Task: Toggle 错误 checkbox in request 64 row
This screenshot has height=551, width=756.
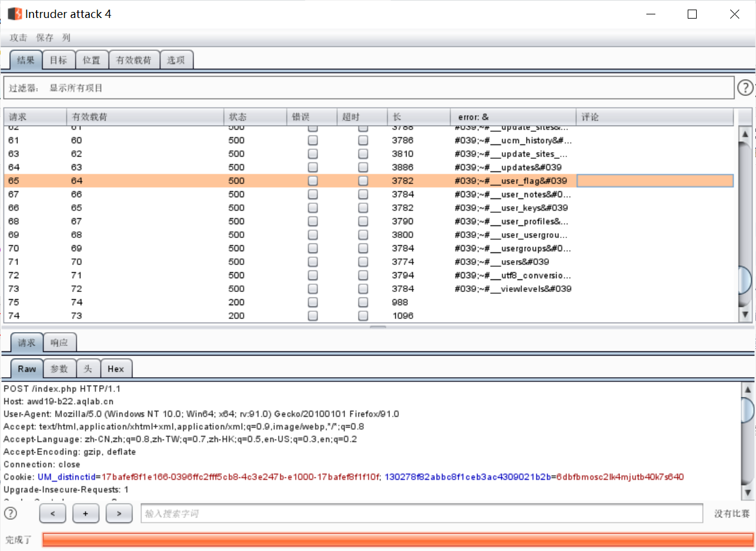Action: tap(313, 167)
